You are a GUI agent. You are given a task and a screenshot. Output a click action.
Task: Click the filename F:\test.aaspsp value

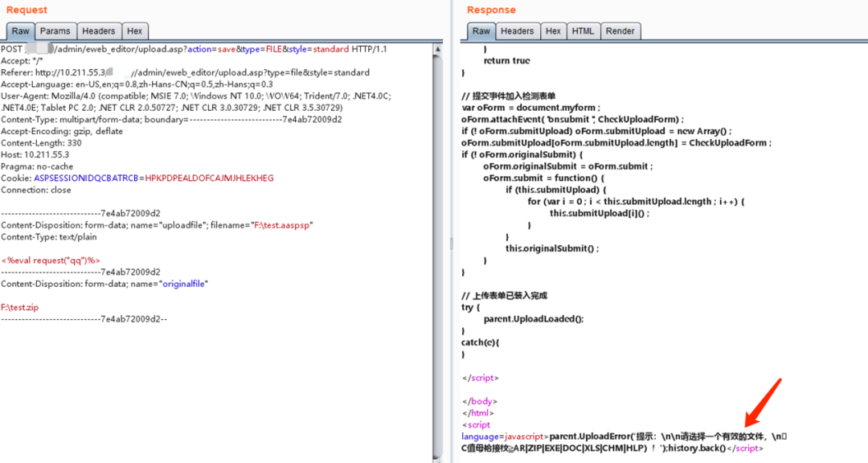tap(282, 225)
